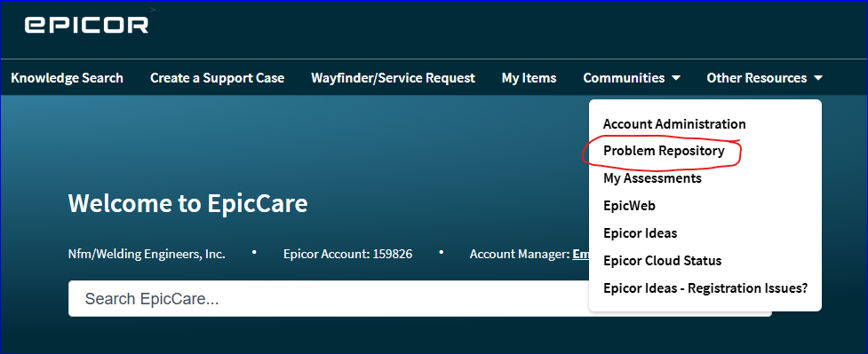Image resolution: width=868 pixels, height=354 pixels.
Task: Click the Epicor logo
Action: pos(86,24)
